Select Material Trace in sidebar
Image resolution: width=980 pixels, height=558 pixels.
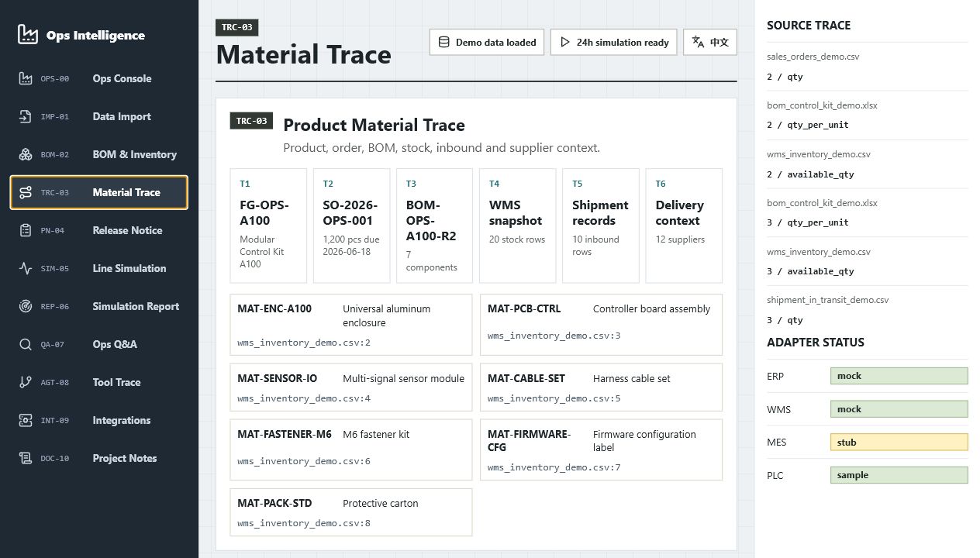(99, 192)
